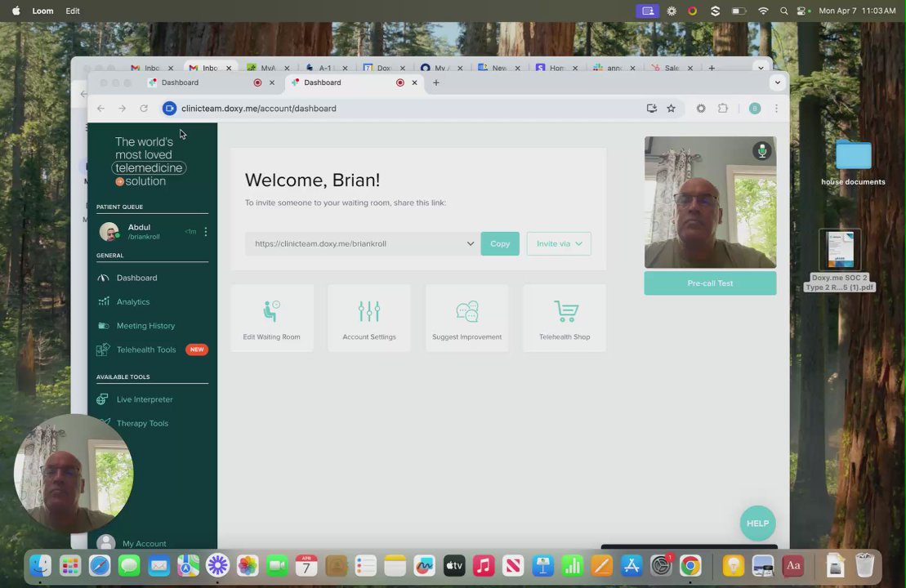Open a new browser tab
Viewport: 906px width, 588px height.
click(x=436, y=82)
